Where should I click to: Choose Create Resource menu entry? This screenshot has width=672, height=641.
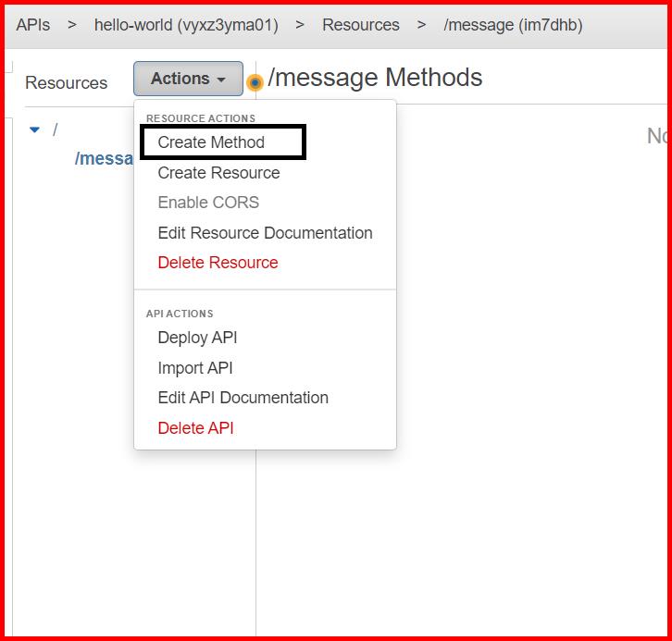tap(218, 173)
